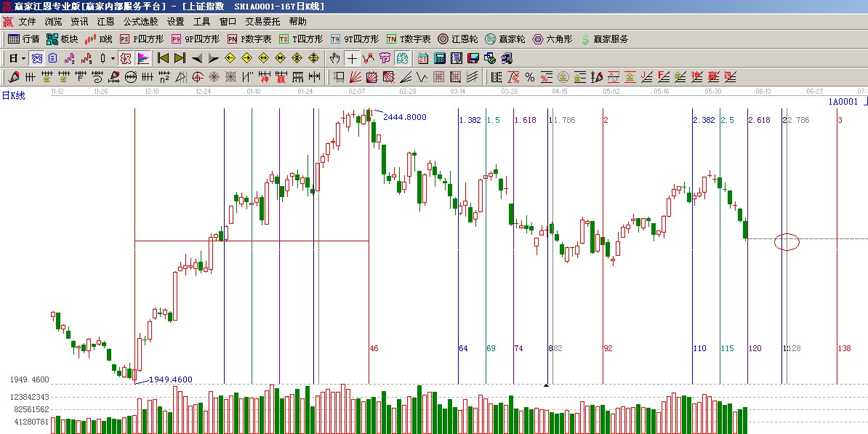Click the floppy disk save icon
Screen dimensions: 868x434
[x=473, y=58]
